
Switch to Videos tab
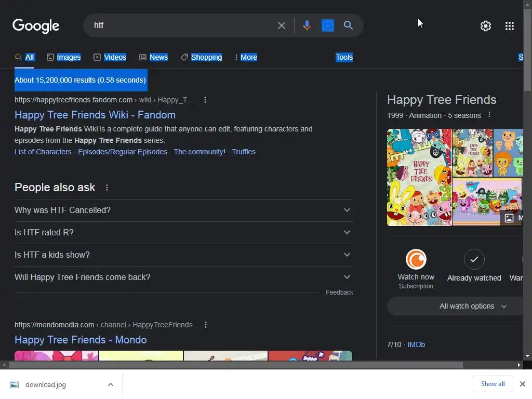point(110,57)
